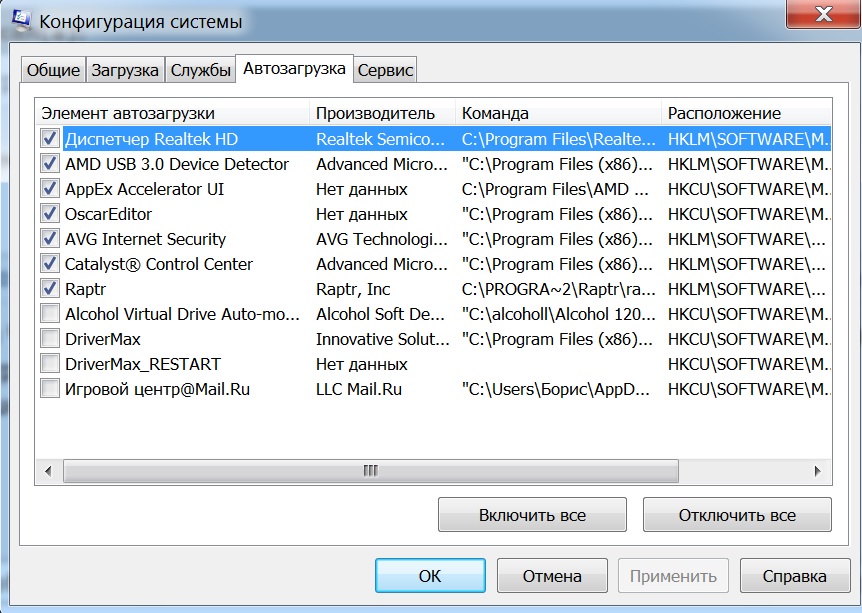Click the Raptr, Inc manufacturer cell
The height and width of the screenshot is (613, 862).
pyautogui.click(x=353, y=289)
